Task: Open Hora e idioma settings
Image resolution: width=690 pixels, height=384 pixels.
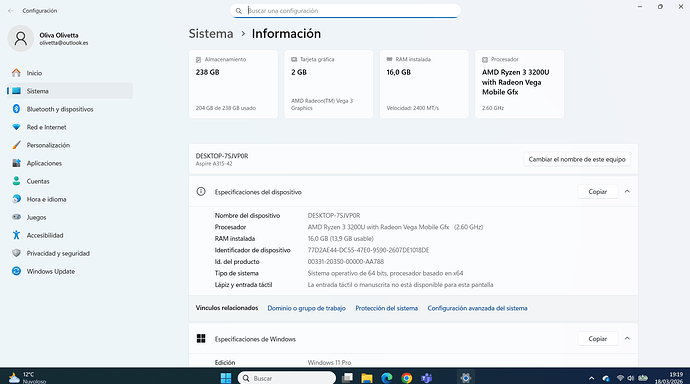Action: 70,199
